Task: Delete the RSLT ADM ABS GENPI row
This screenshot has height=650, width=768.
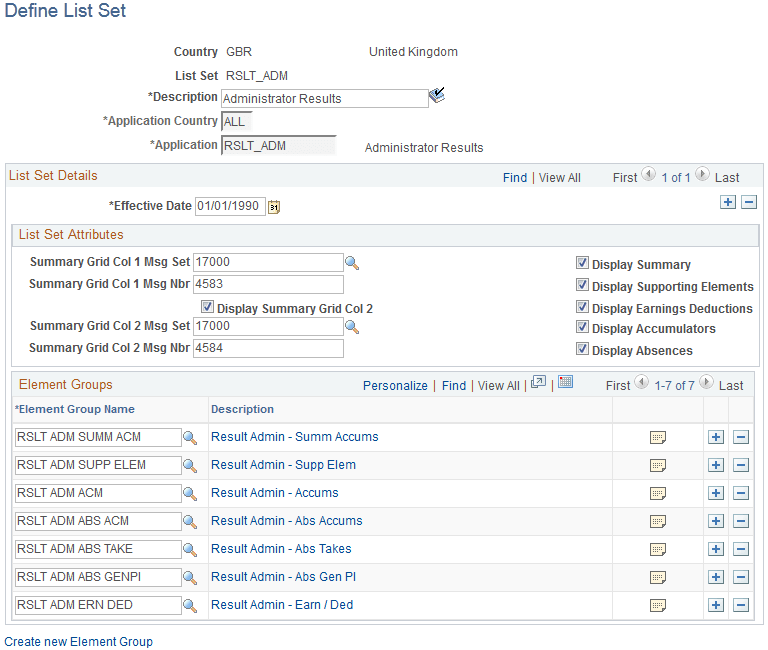Action: pos(741,577)
